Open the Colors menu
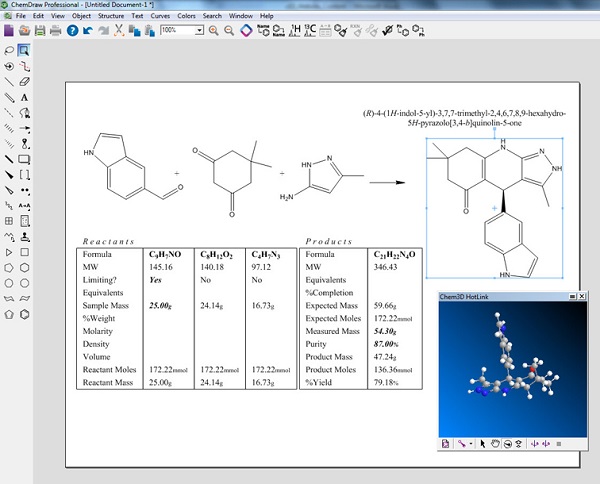The image size is (600, 484). (x=186, y=17)
